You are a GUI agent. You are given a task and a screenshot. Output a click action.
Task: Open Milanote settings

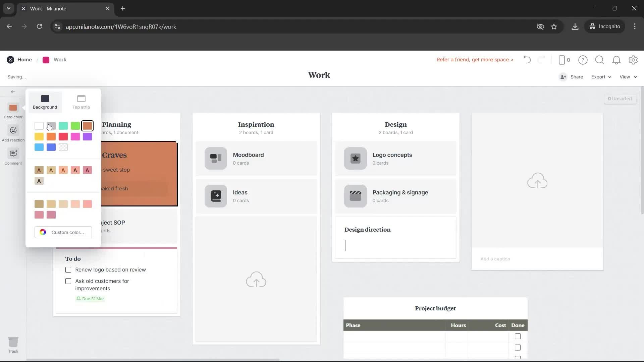click(633, 60)
